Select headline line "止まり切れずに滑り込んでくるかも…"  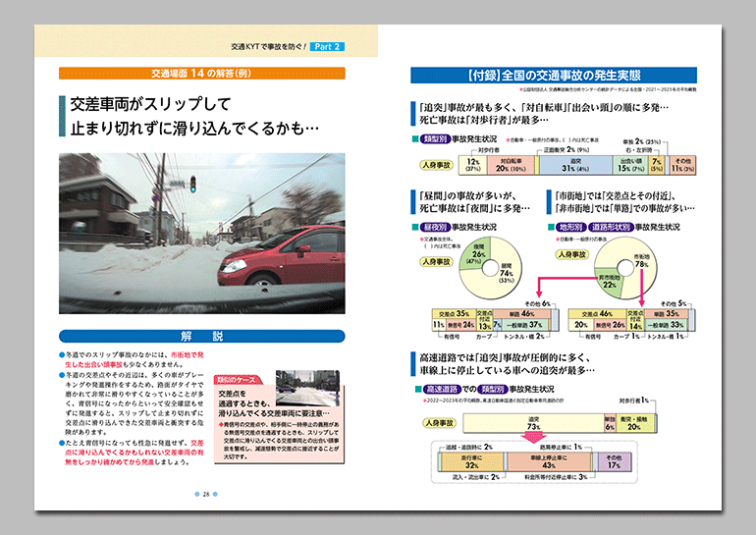pyautogui.click(x=194, y=129)
